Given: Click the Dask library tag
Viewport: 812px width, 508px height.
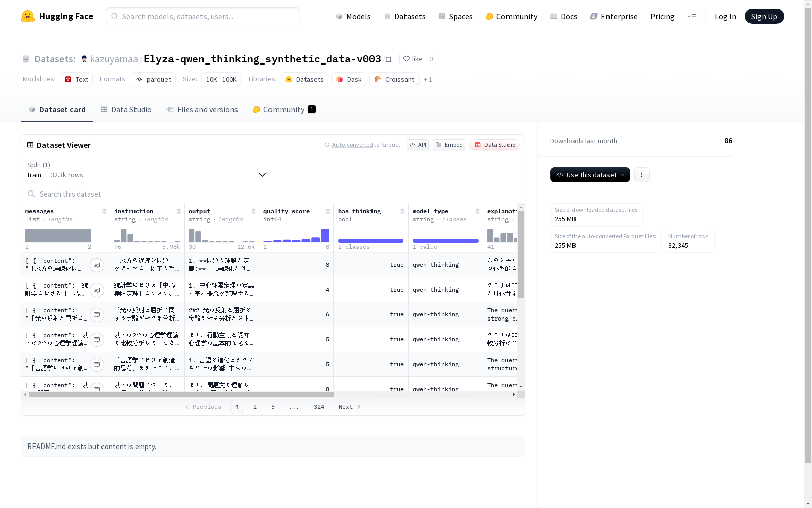Looking at the screenshot, I should (x=349, y=79).
